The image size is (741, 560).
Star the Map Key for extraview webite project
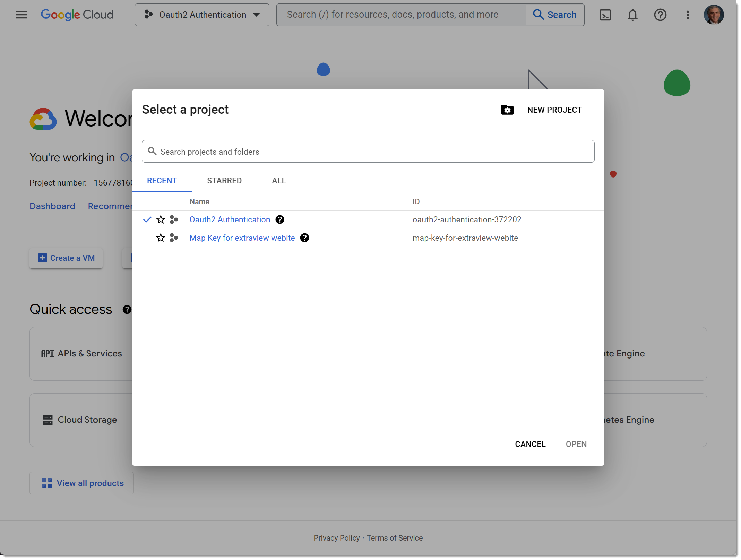pyautogui.click(x=161, y=238)
